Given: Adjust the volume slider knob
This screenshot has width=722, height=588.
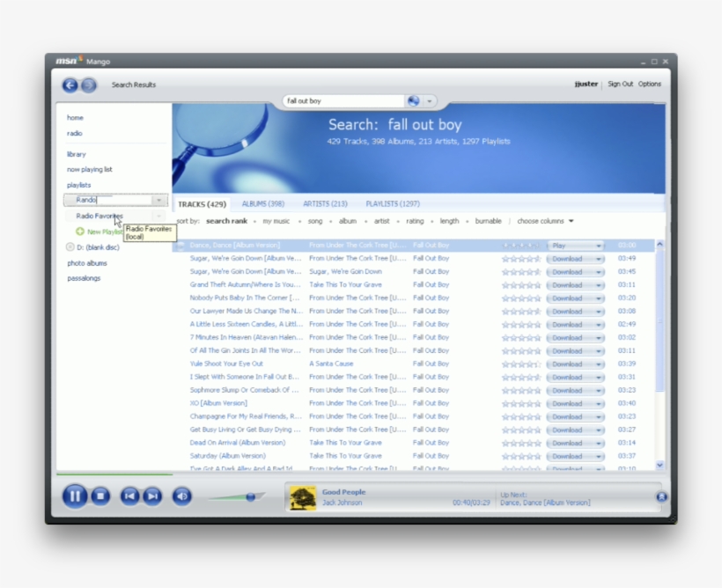Looking at the screenshot, I should (250, 496).
